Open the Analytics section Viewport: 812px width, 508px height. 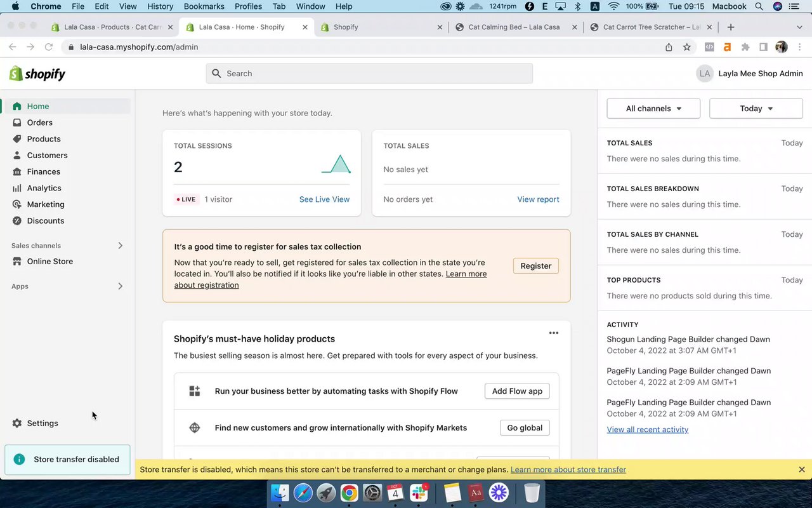point(44,188)
